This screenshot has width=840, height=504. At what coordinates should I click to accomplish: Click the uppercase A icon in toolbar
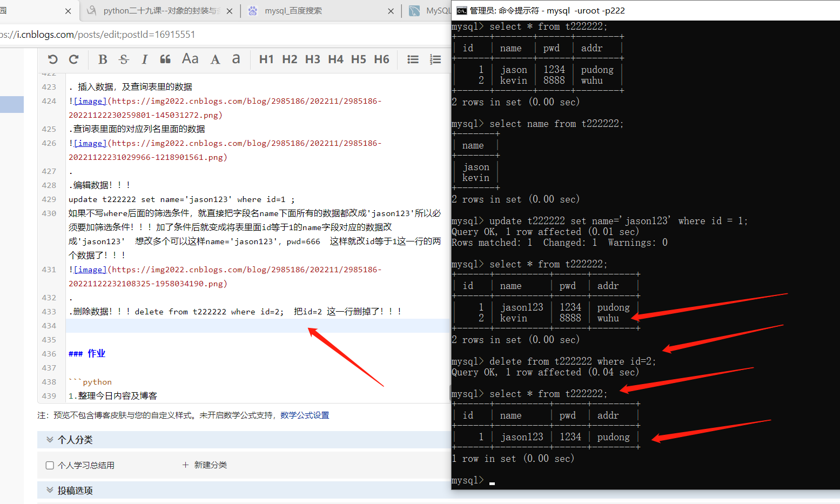tap(215, 59)
